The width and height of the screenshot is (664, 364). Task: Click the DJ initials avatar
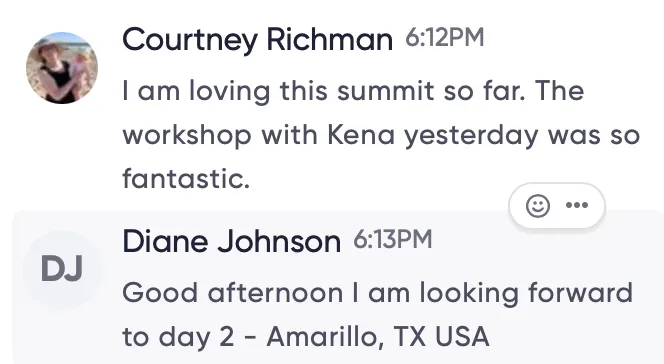pyautogui.click(x=62, y=269)
